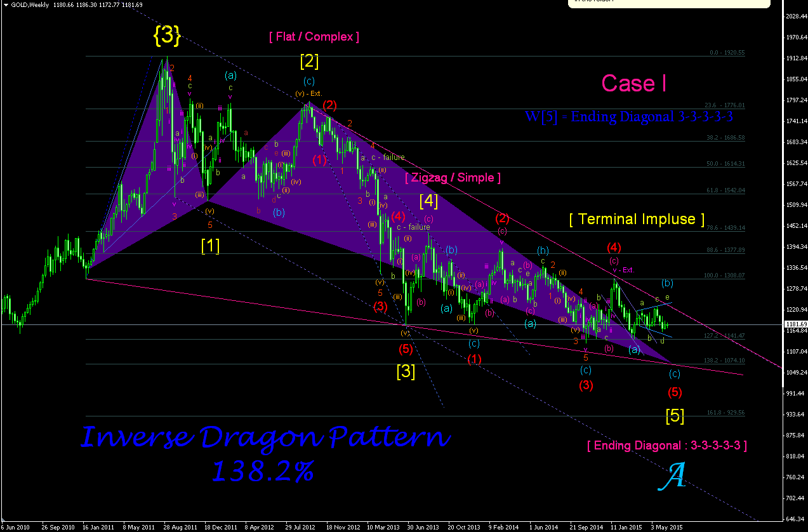
Task: Click the '11 Jan 2015' date label
Action: tap(626, 527)
